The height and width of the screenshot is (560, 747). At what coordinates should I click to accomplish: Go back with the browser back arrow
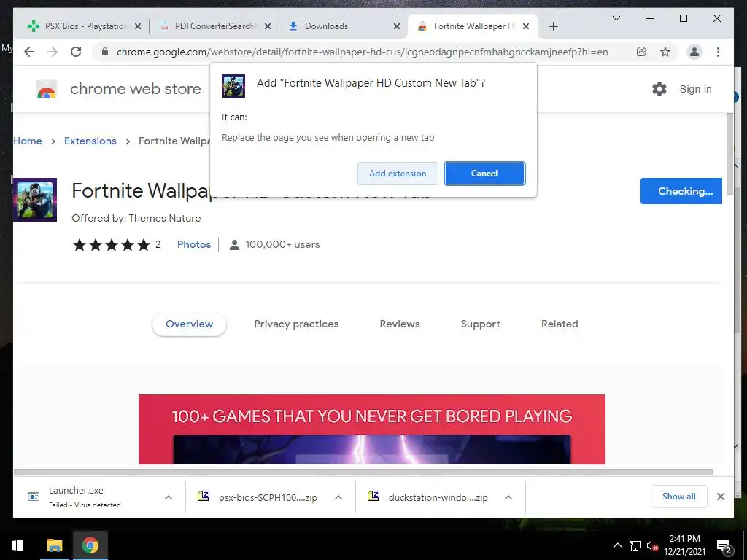[29, 52]
